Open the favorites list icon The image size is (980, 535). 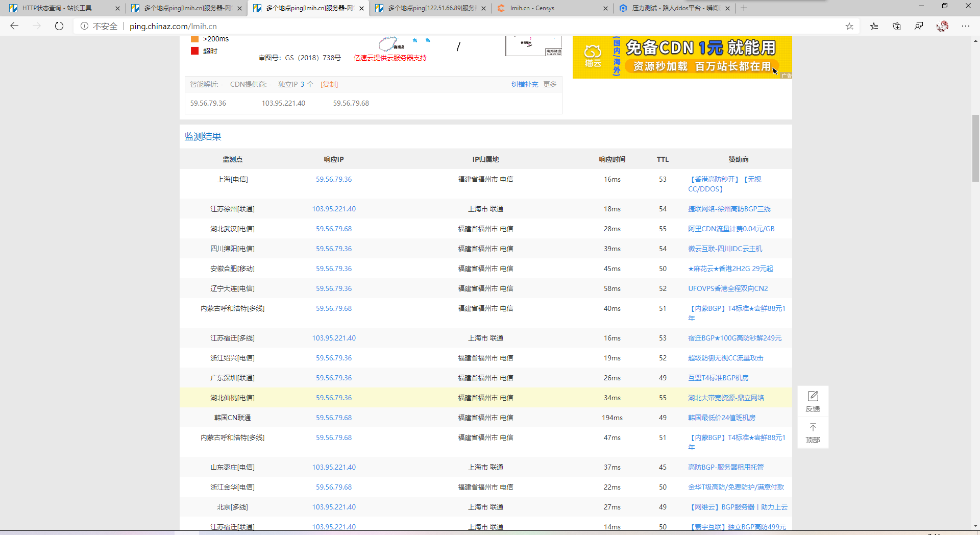click(874, 26)
